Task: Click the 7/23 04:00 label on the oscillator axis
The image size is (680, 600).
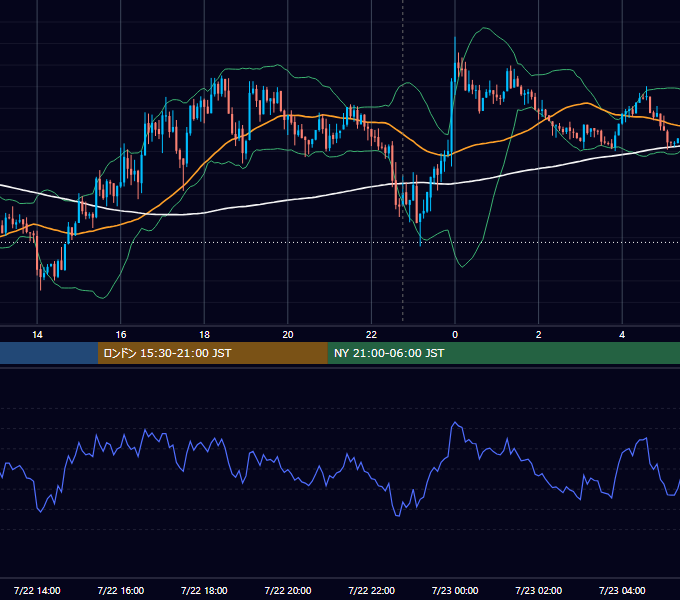Action: click(622, 590)
